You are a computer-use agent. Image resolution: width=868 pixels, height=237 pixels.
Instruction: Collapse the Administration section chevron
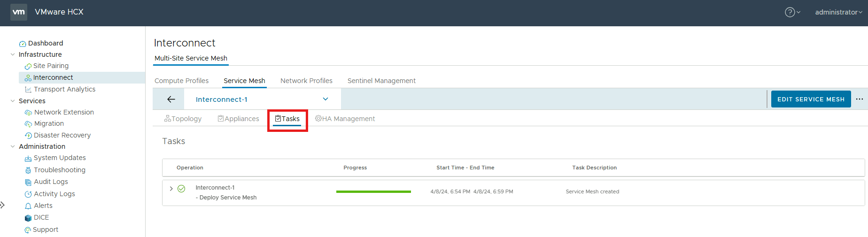point(13,146)
